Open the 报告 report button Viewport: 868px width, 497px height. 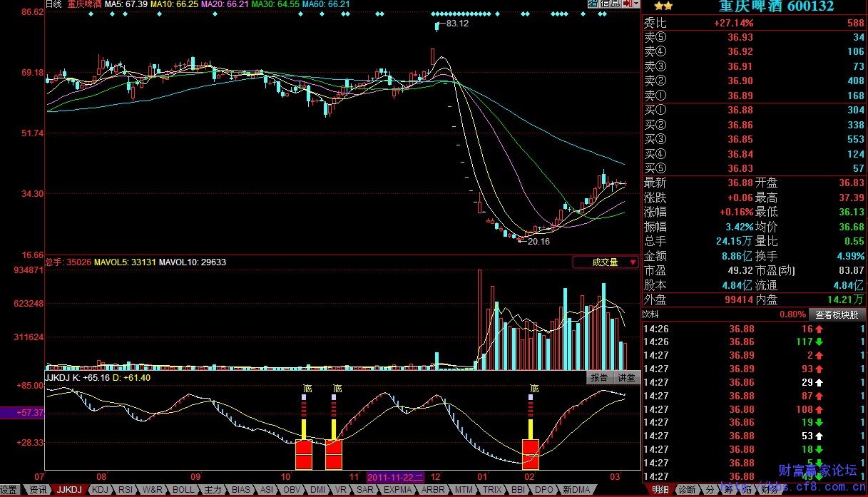(599, 378)
